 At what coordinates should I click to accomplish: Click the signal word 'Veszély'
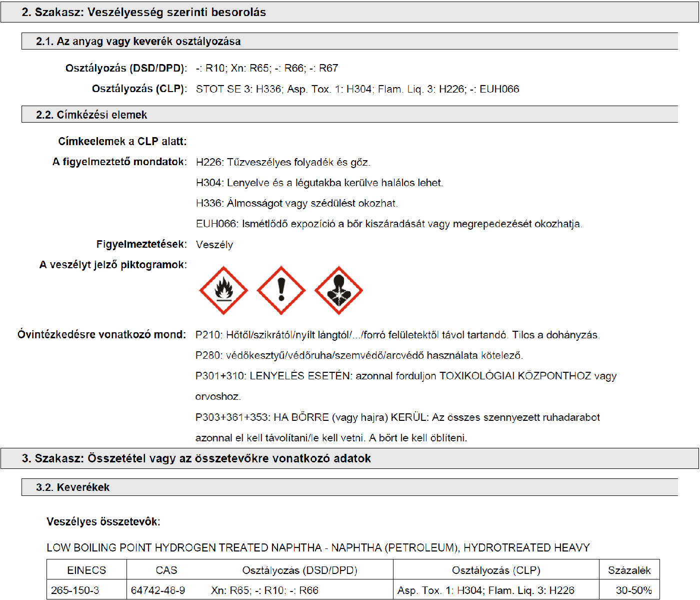[214, 245]
